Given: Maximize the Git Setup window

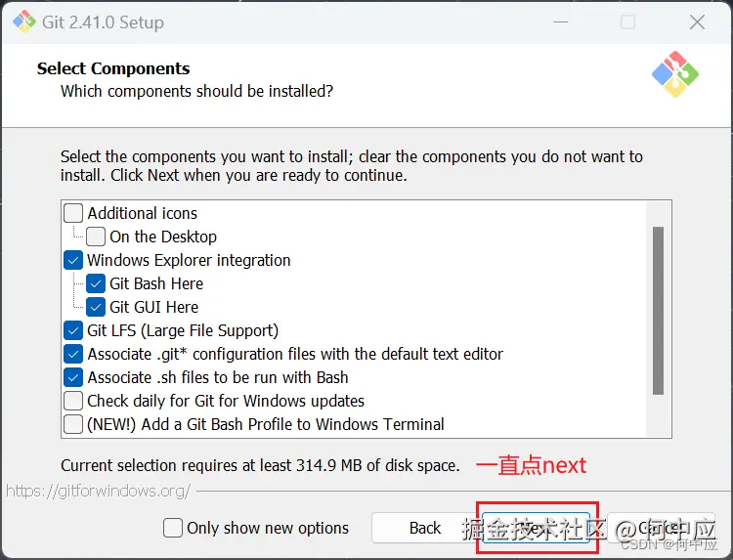Looking at the screenshot, I should (x=627, y=22).
